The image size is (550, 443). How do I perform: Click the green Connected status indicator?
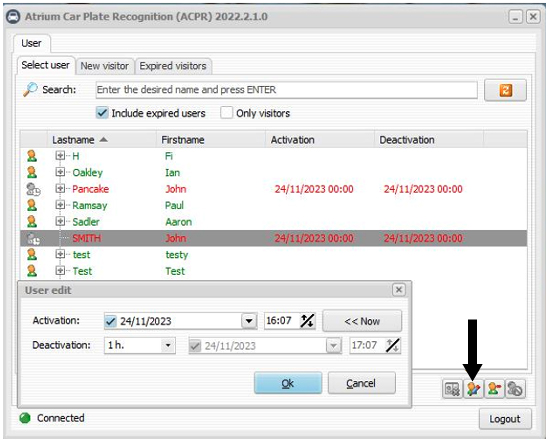click(25, 418)
